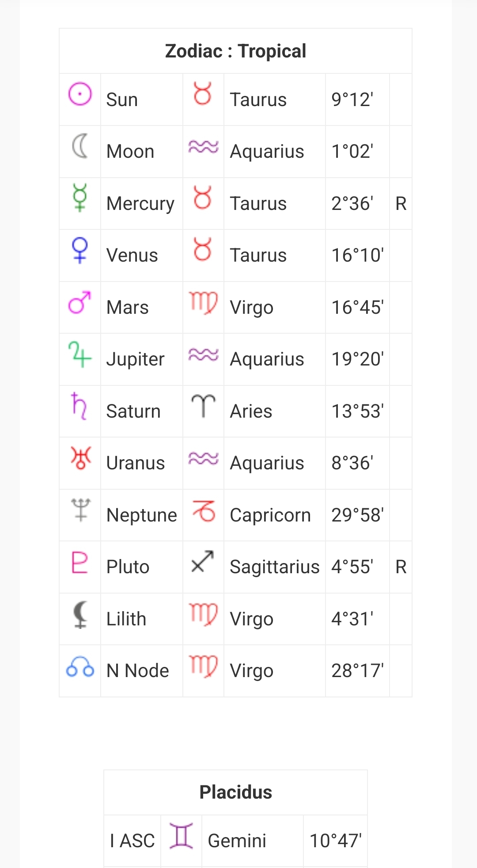Click the pink Mars symbol icon

pyautogui.click(x=80, y=302)
